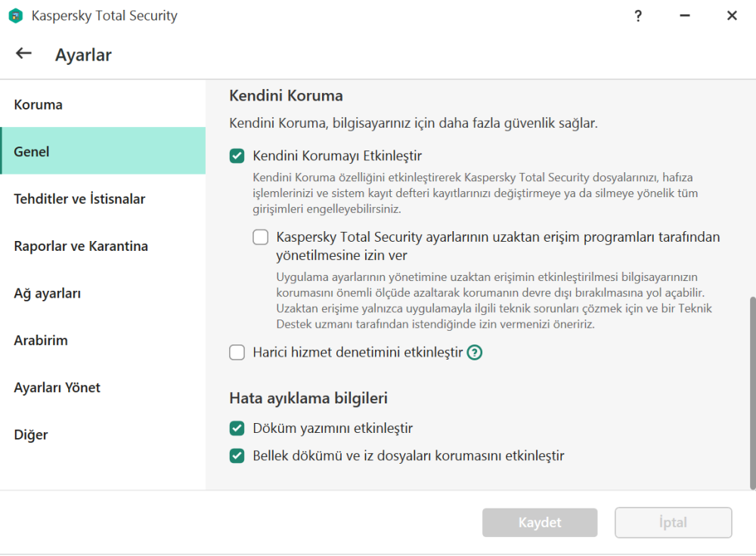
Task: Toggle Kendini Korumayı Etkinleştir checkbox
Action: 237,156
